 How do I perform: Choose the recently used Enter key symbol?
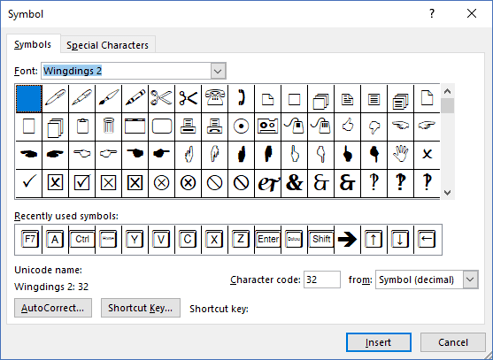[268, 239]
